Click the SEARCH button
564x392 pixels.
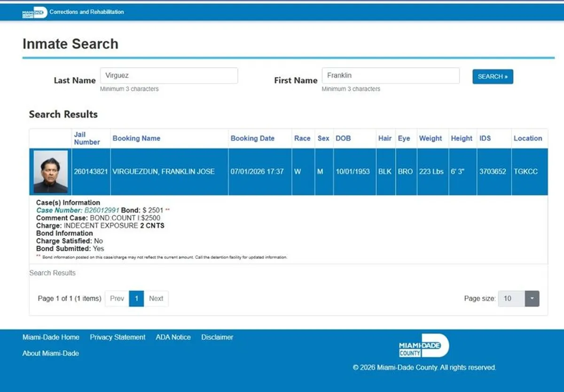[493, 77]
